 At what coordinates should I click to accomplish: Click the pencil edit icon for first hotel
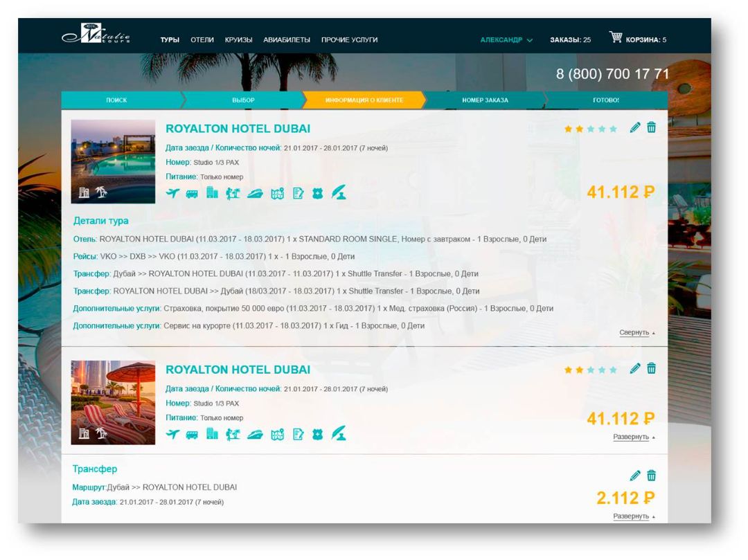635,127
